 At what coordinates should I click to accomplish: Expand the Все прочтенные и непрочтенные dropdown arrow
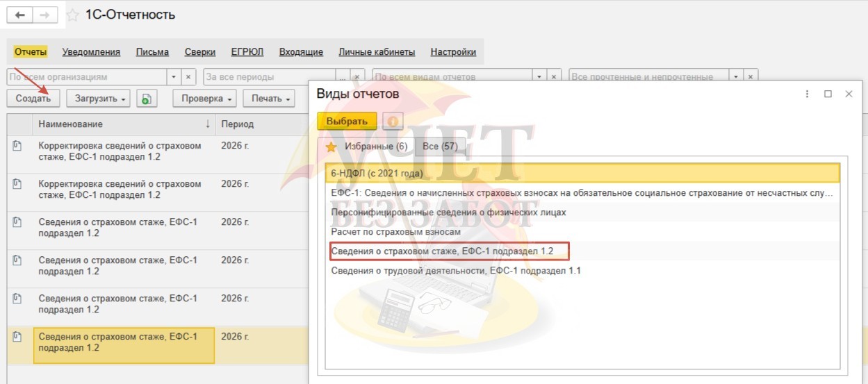pyautogui.click(x=737, y=77)
